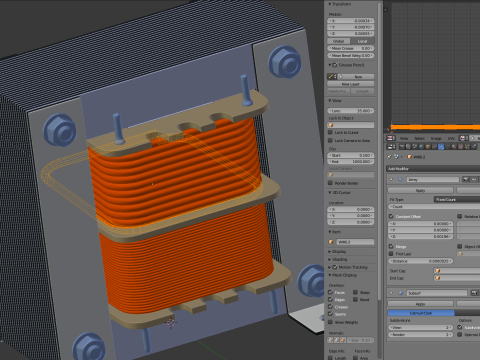
Task: Click the Array modifier type icon
Action: (x=400, y=179)
